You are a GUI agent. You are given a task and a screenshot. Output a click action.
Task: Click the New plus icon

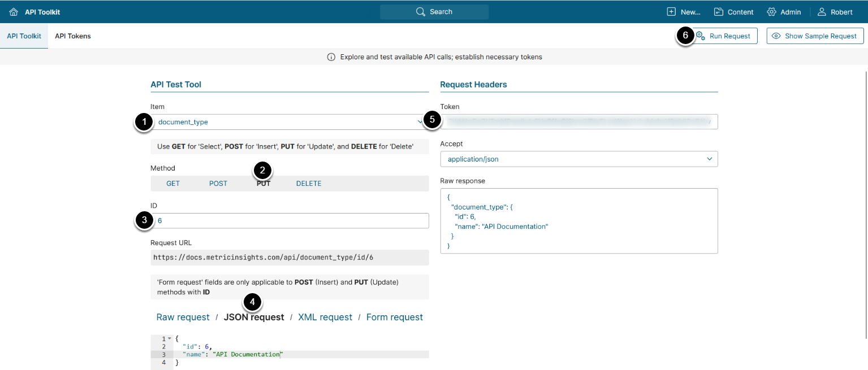pyautogui.click(x=671, y=12)
